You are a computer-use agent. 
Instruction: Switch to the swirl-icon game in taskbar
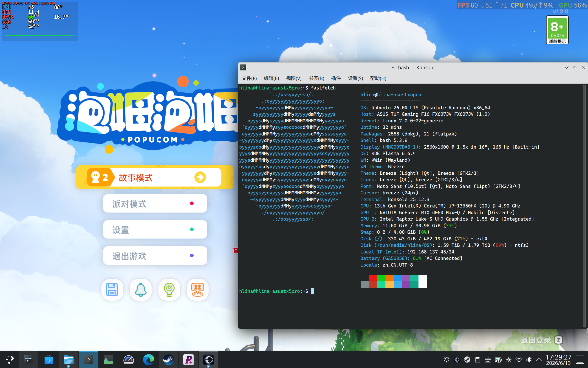coord(208,359)
